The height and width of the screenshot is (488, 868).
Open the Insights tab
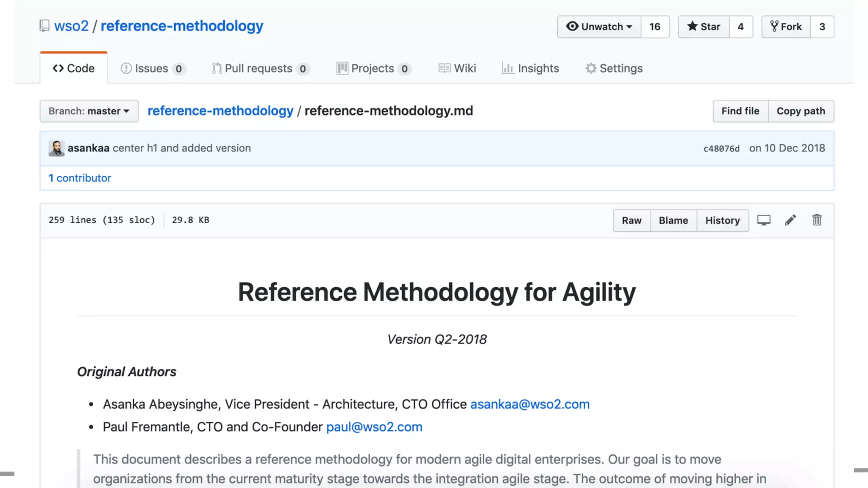531,68
